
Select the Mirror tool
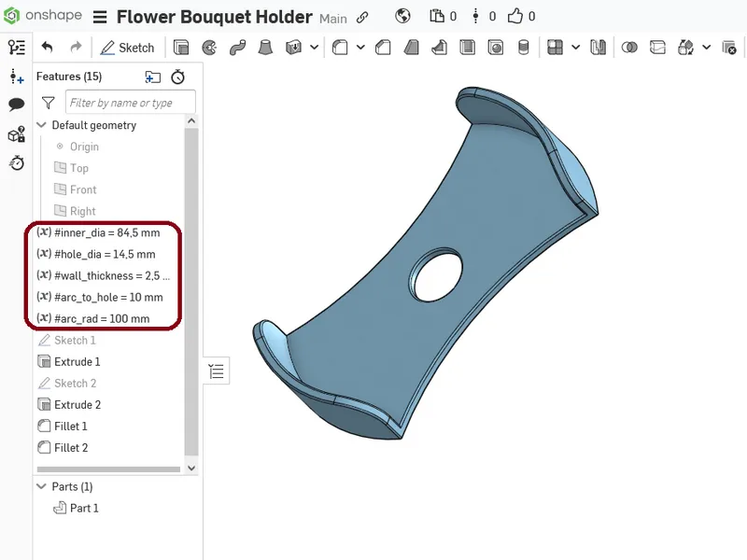click(598, 48)
